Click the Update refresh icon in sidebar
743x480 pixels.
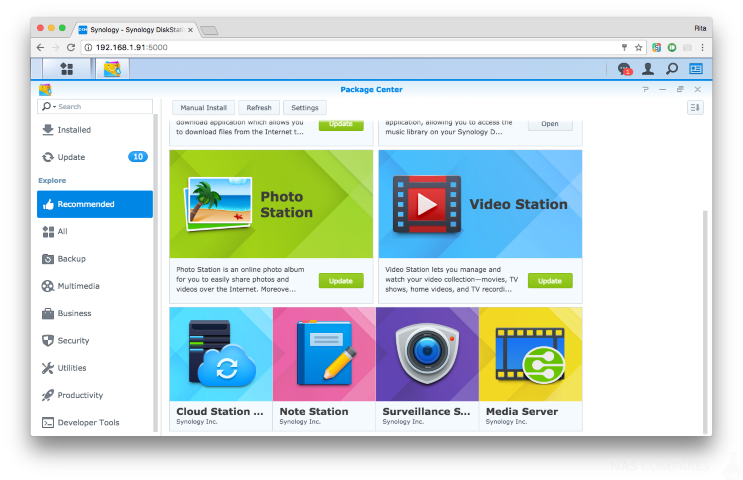48,157
